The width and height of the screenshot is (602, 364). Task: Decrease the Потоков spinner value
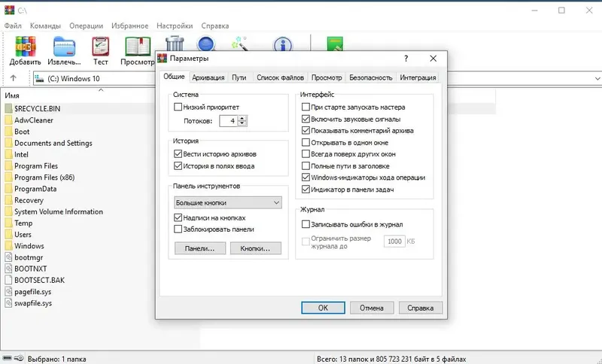pyautogui.click(x=242, y=123)
